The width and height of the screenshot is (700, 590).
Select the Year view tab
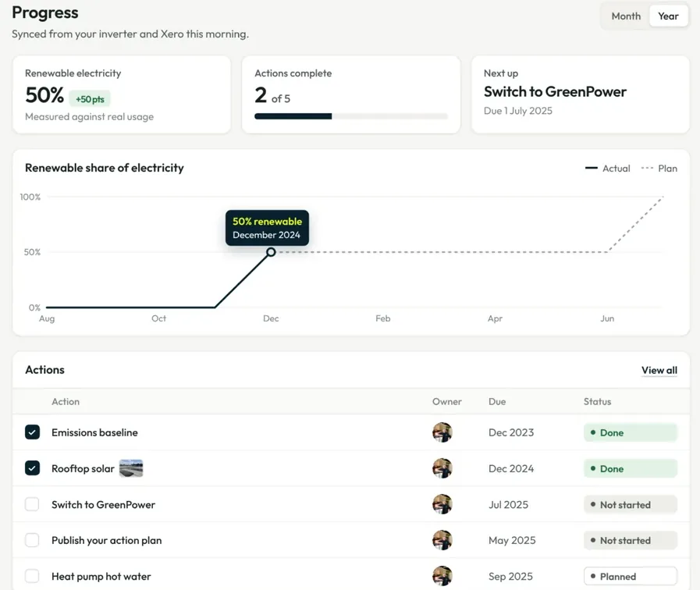(668, 16)
